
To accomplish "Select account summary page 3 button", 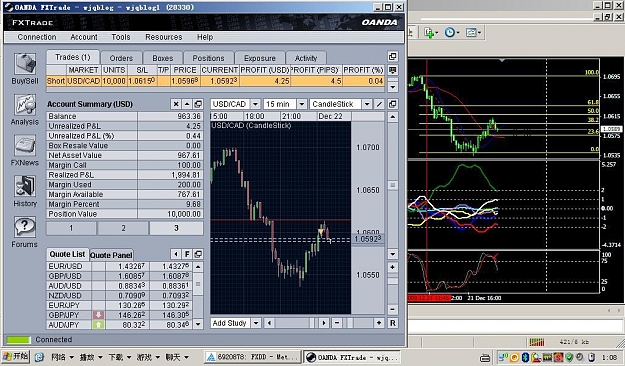I will 176,228.
